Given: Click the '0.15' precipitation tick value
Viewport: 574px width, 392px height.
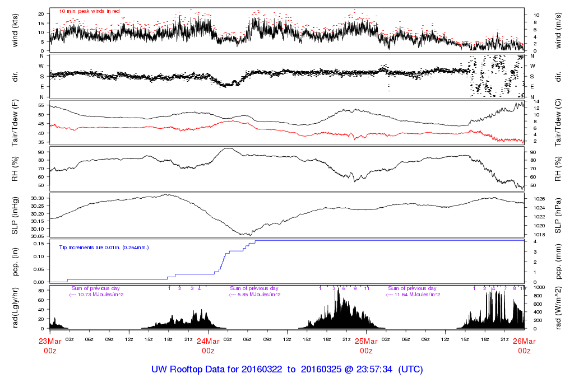Looking at the screenshot, I should click(39, 244).
